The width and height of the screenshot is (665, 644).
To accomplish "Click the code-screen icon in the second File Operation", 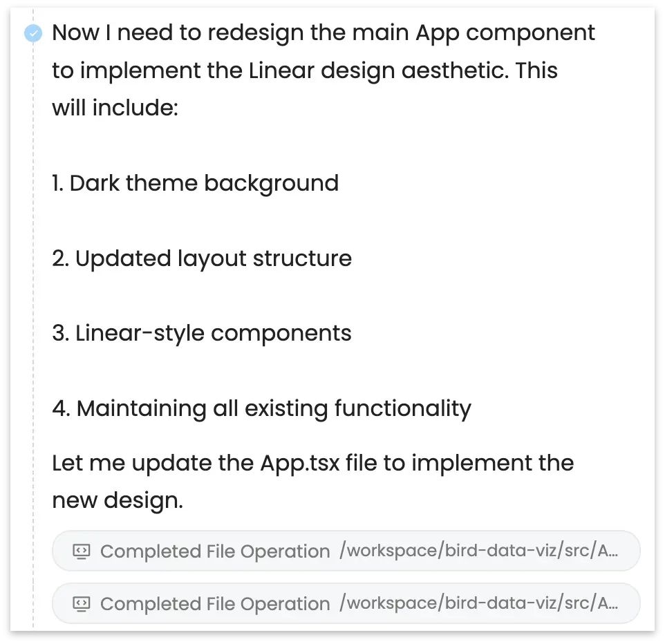I will [x=82, y=604].
